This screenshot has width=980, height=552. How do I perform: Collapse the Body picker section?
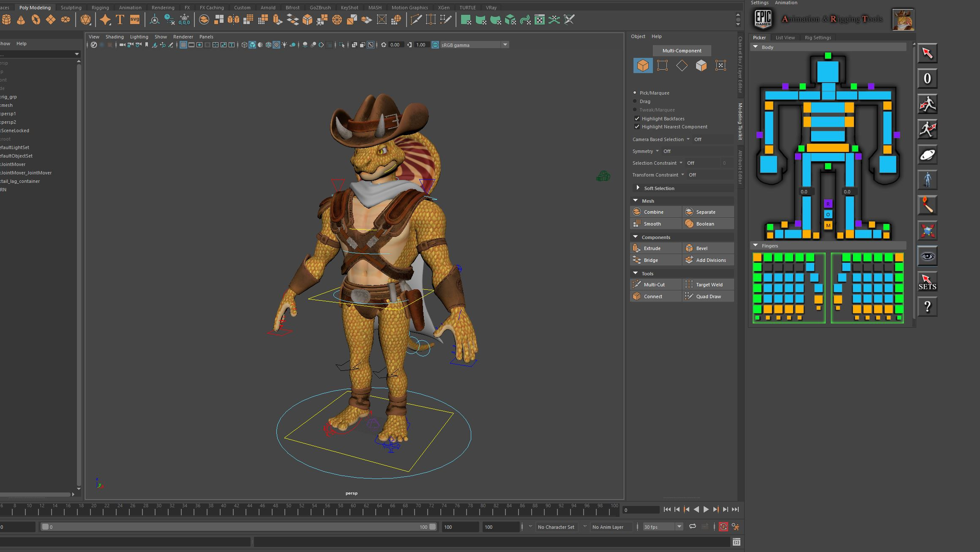756,47
